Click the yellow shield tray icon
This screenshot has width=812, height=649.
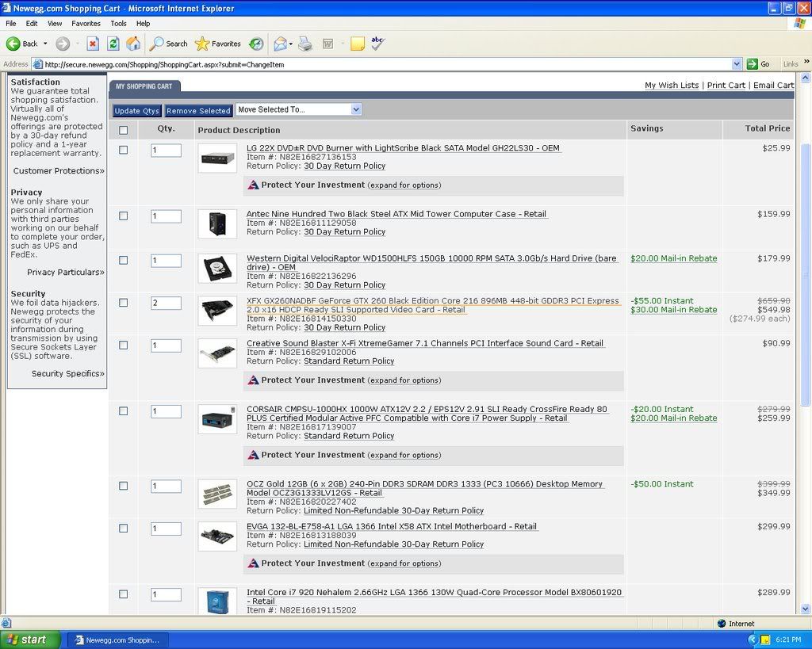(765, 639)
